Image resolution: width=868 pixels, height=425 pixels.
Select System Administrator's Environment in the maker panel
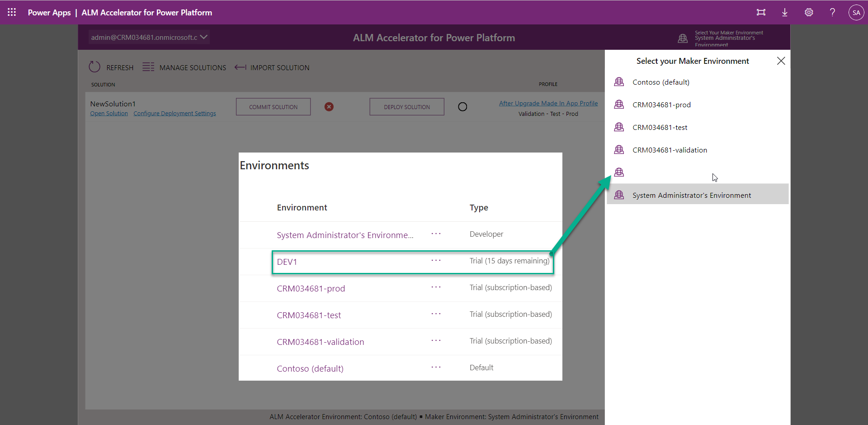(691, 195)
